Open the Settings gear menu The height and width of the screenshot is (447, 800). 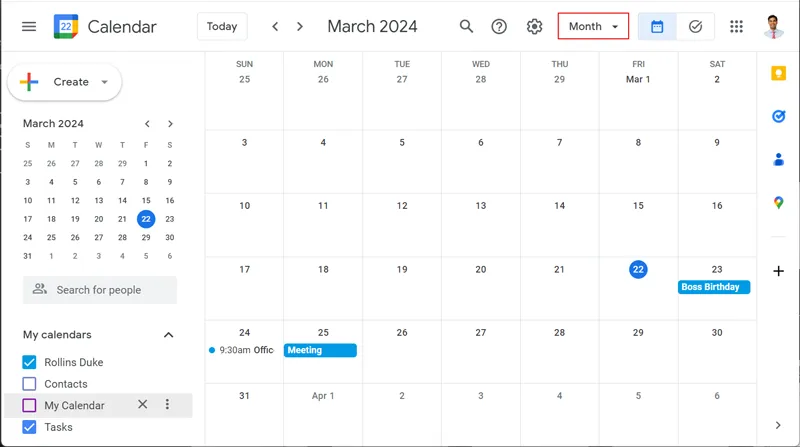point(535,27)
